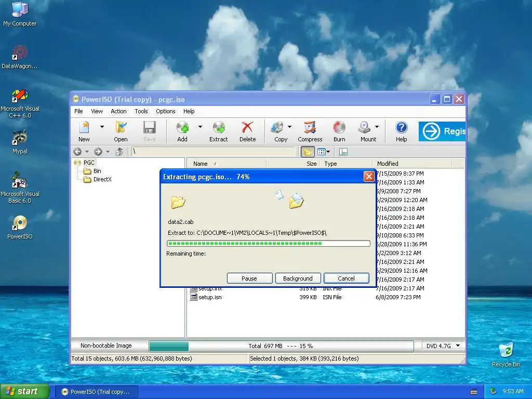Select the PowerISO desktop shortcut

click(20, 228)
